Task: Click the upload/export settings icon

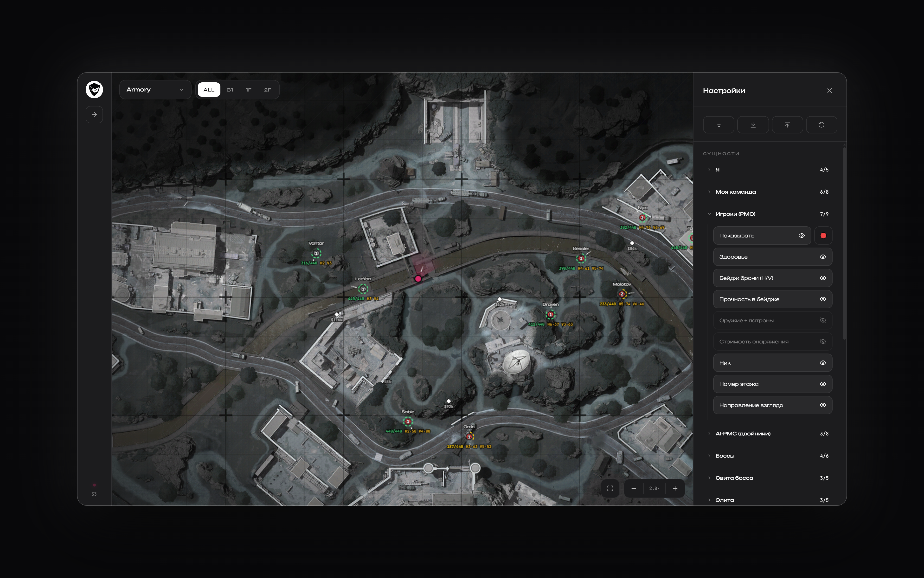Action: point(787,125)
